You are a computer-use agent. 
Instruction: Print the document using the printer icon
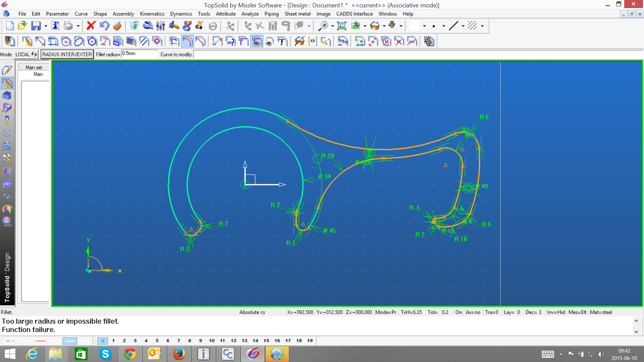click(68, 26)
